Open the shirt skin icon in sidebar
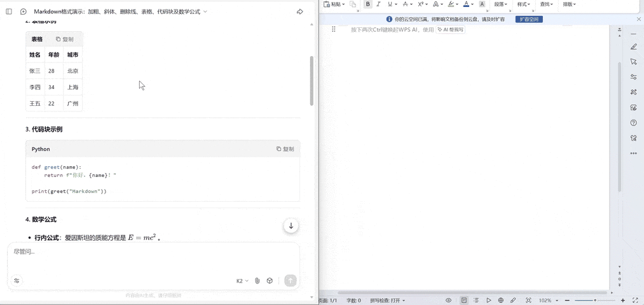Screen dimensions: 644x305 [x=633, y=138]
